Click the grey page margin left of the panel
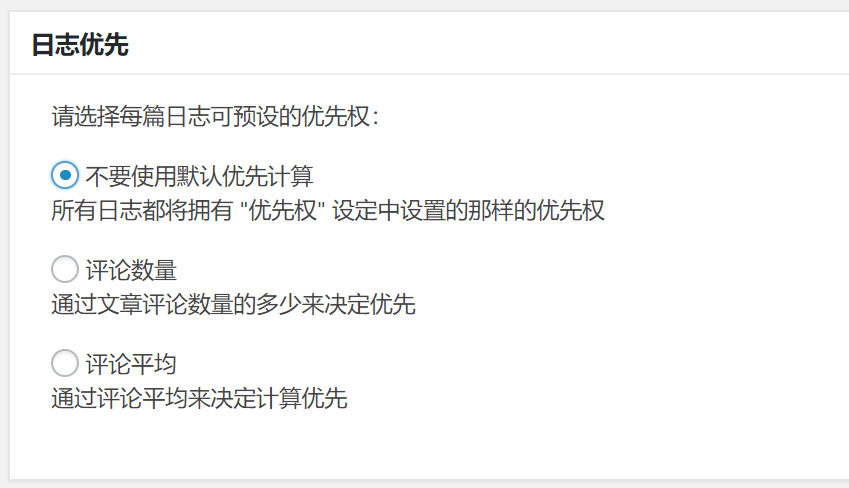The image size is (849, 488). (4, 244)
